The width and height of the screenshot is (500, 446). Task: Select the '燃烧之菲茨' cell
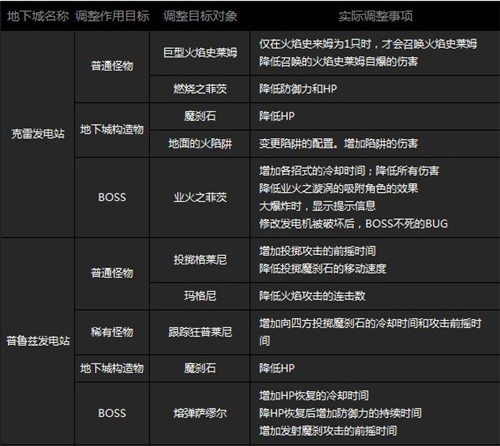(x=200, y=89)
